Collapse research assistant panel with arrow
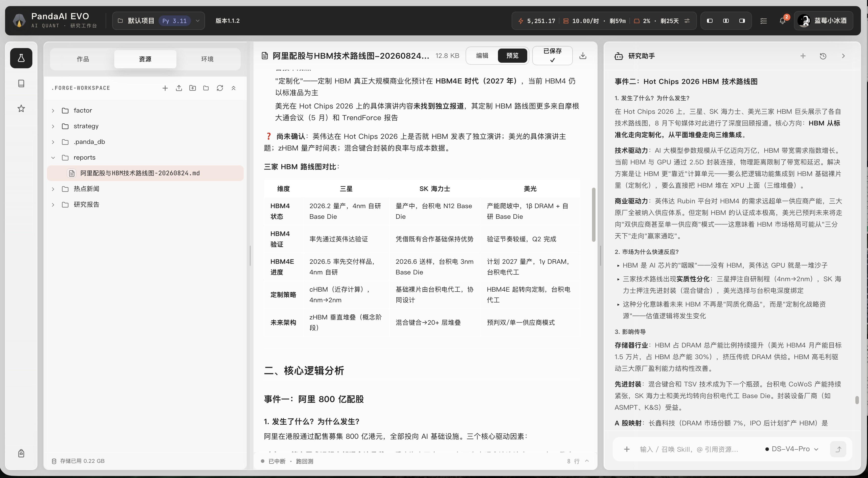Screen dimensions: 868x478 pyautogui.click(x=843, y=56)
